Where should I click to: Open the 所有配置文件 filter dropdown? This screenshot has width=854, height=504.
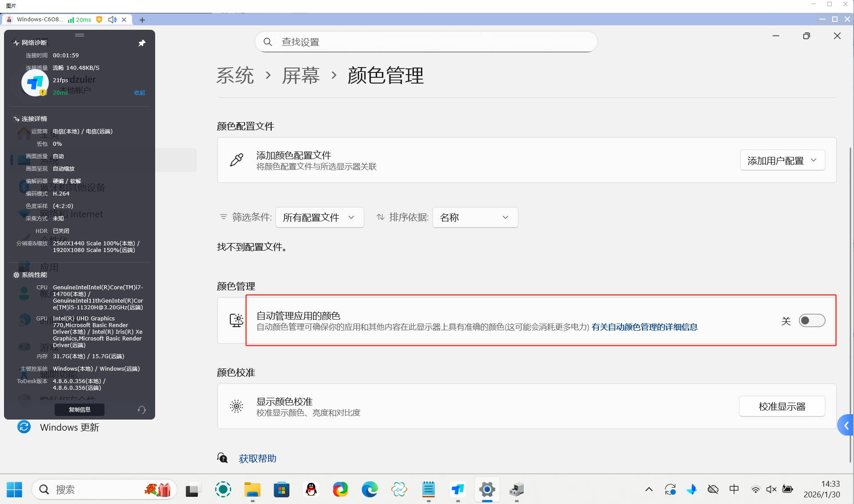click(319, 217)
